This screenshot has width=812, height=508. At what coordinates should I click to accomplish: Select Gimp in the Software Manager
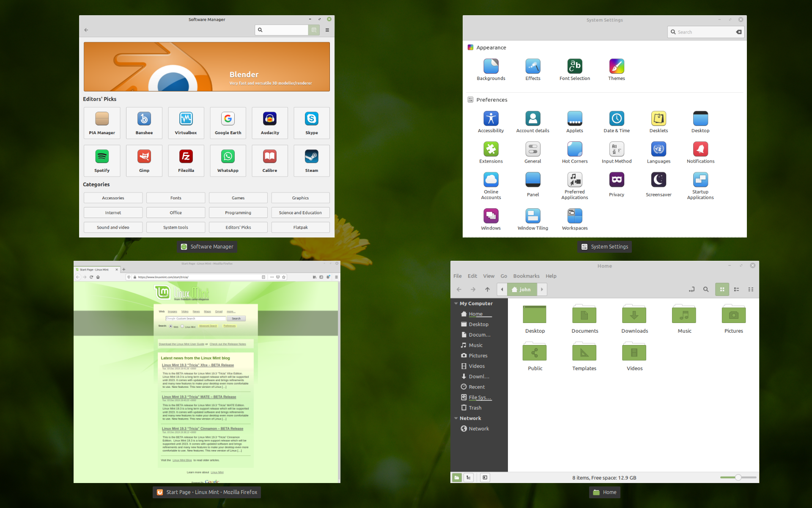tap(144, 161)
